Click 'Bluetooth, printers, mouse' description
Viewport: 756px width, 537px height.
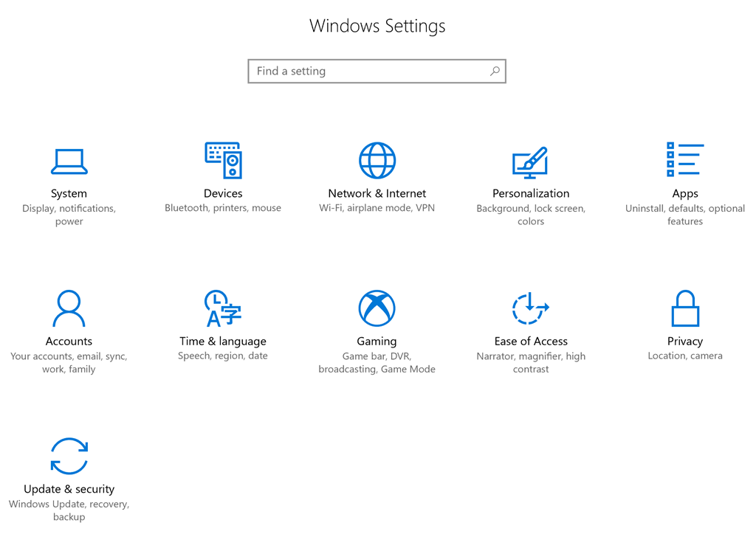click(223, 208)
